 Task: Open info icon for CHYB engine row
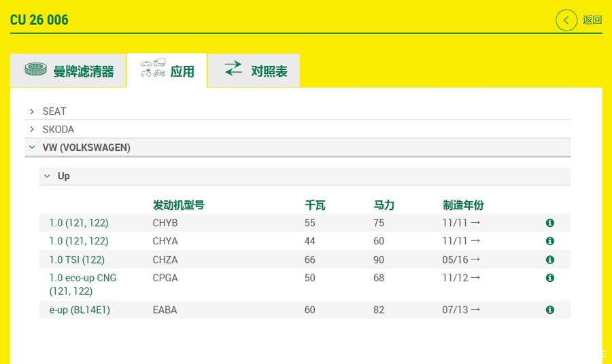(550, 223)
